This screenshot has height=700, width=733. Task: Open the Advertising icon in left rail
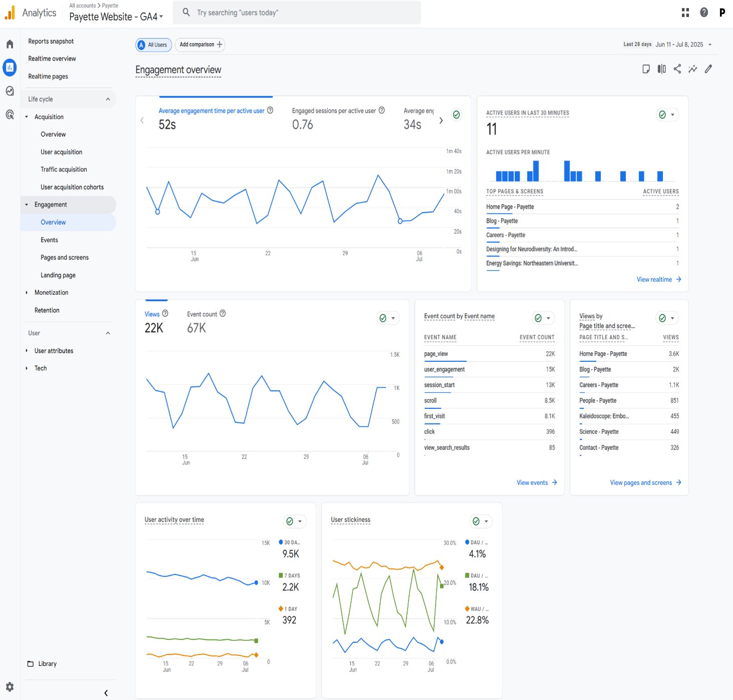(x=10, y=114)
